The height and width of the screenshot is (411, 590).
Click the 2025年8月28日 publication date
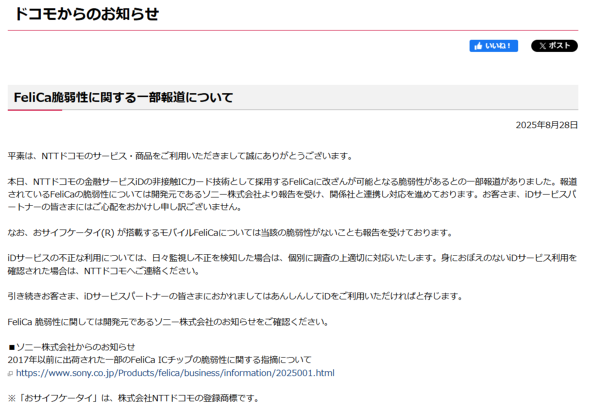(546, 125)
